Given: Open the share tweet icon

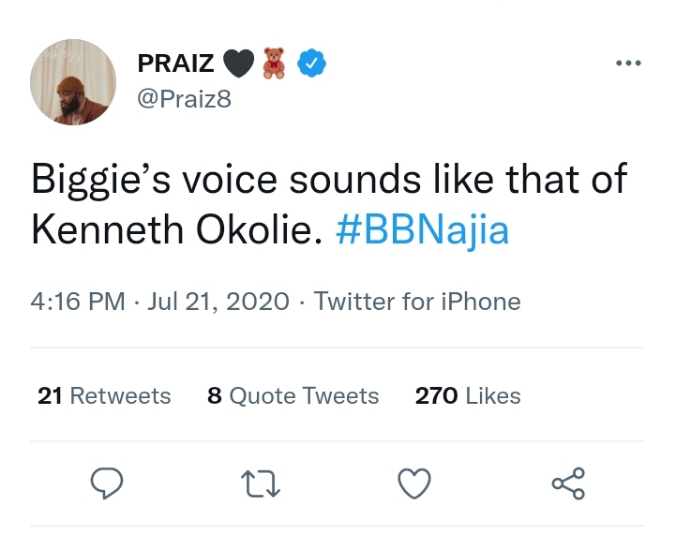Looking at the screenshot, I should (568, 485).
